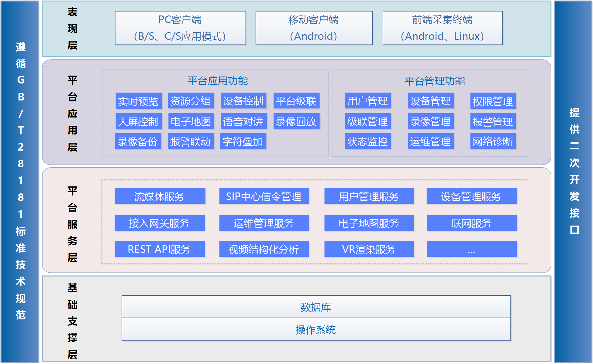
Task: Choose the 用户管理服务 block
Action: (369, 196)
